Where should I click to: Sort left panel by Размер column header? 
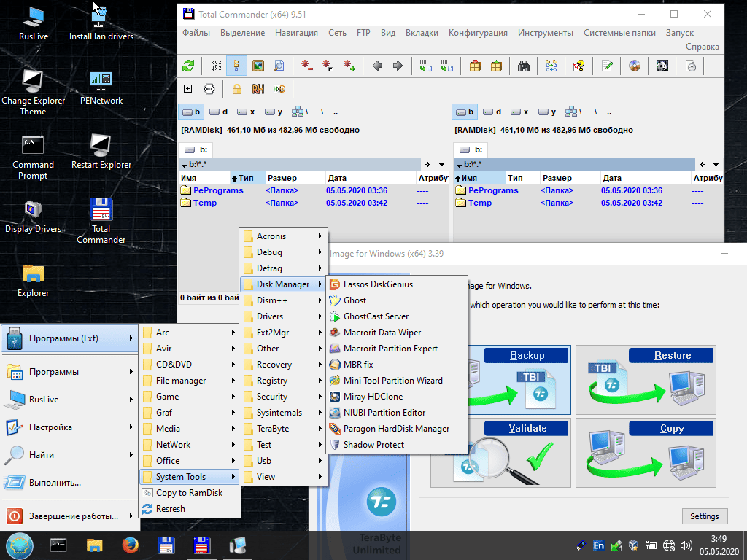coord(295,178)
